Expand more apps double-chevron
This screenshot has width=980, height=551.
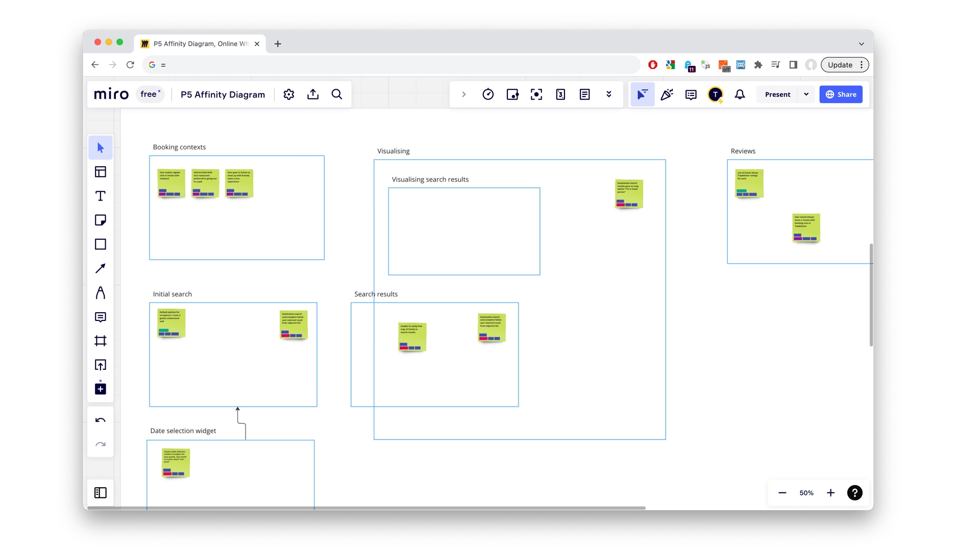pos(609,94)
